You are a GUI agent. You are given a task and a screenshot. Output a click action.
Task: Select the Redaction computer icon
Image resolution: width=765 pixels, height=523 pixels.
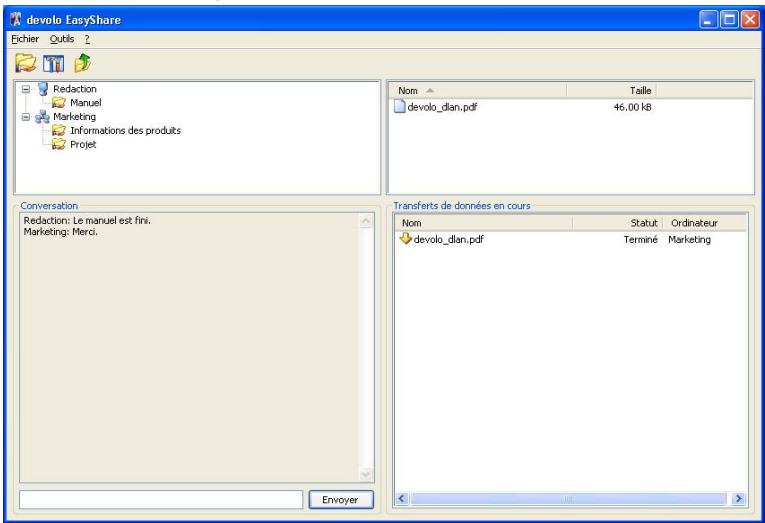[x=43, y=89]
